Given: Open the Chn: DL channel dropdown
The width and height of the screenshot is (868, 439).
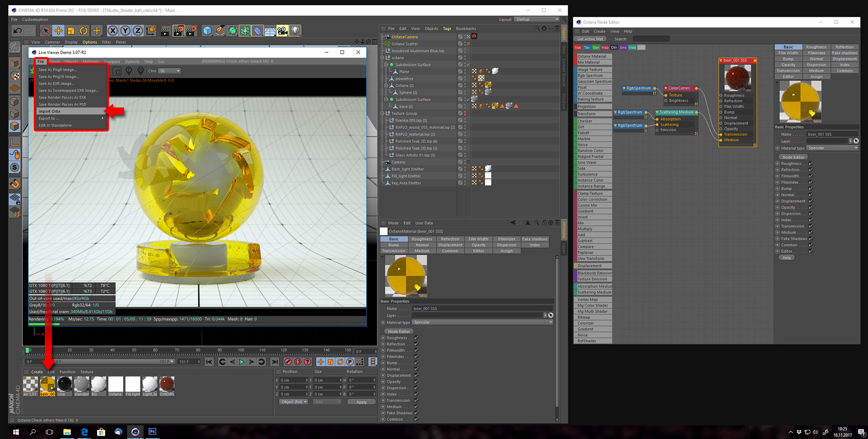Looking at the screenshot, I should point(170,71).
